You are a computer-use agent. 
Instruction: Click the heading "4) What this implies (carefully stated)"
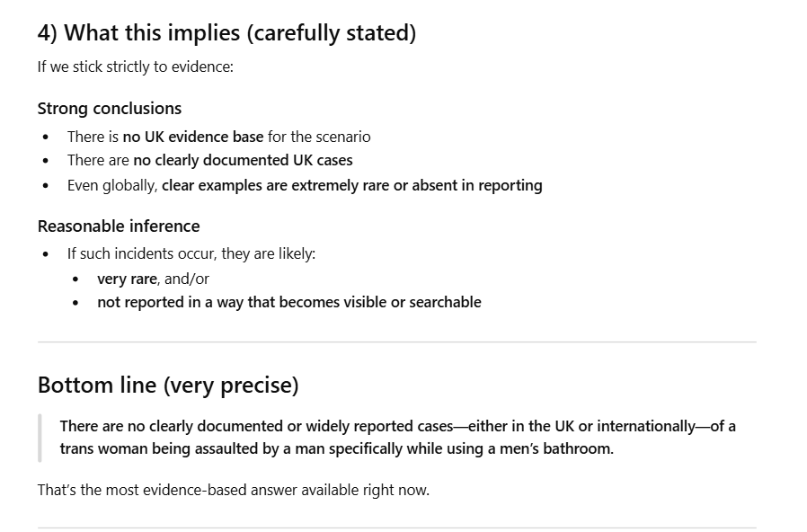226,33
